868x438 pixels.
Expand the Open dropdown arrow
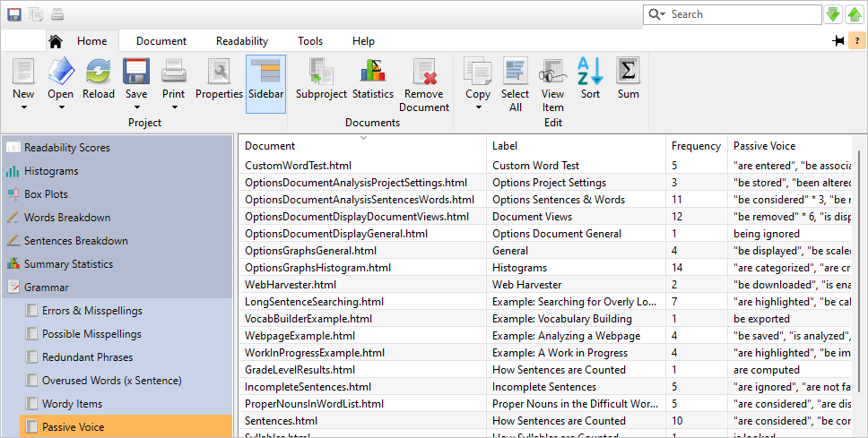tap(61, 107)
